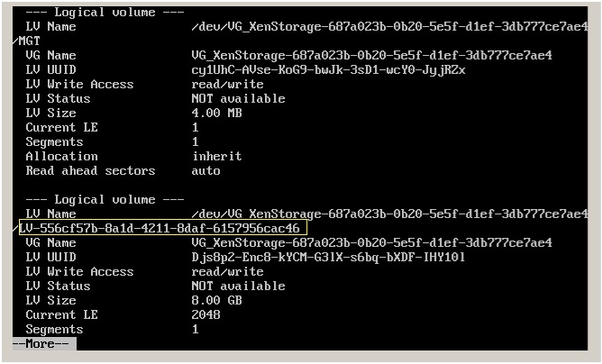The width and height of the screenshot is (602, 364).
Task: Click the Allocation field label
Action: 61,156
